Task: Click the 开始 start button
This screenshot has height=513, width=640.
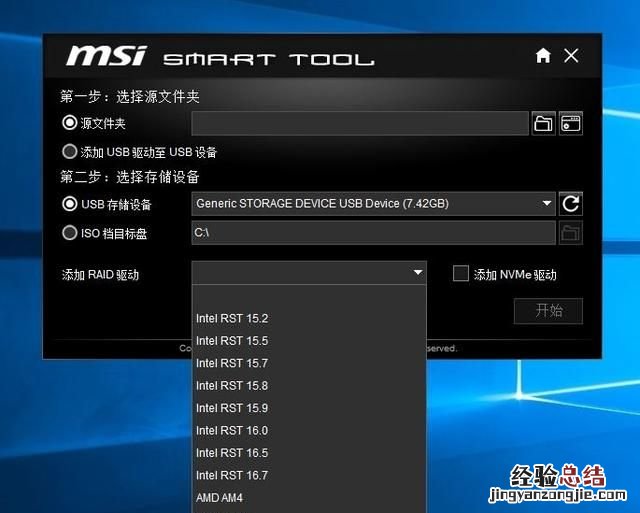Action: (x=548, y=311)
